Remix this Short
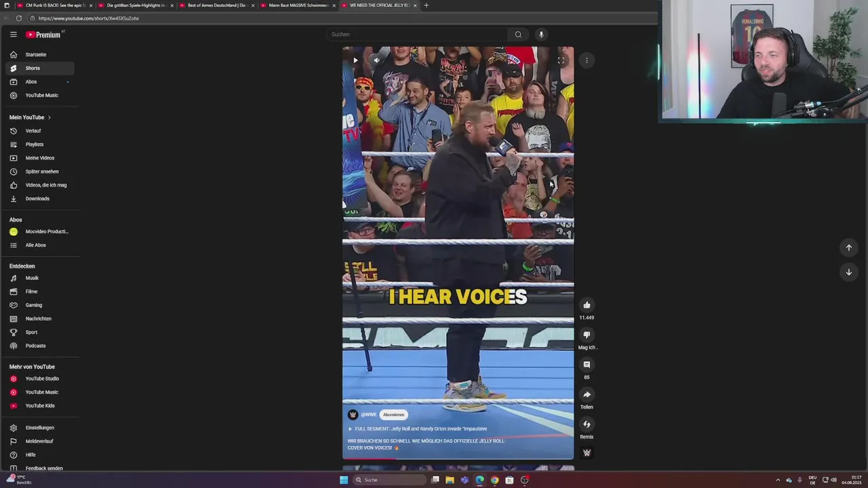 pyautogui.click(x=587, y=424)
